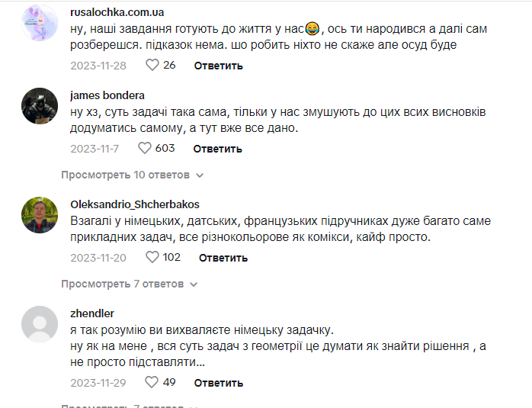Like james bondera's comment
The image size is (532, 408).
[x=145, y=148]
